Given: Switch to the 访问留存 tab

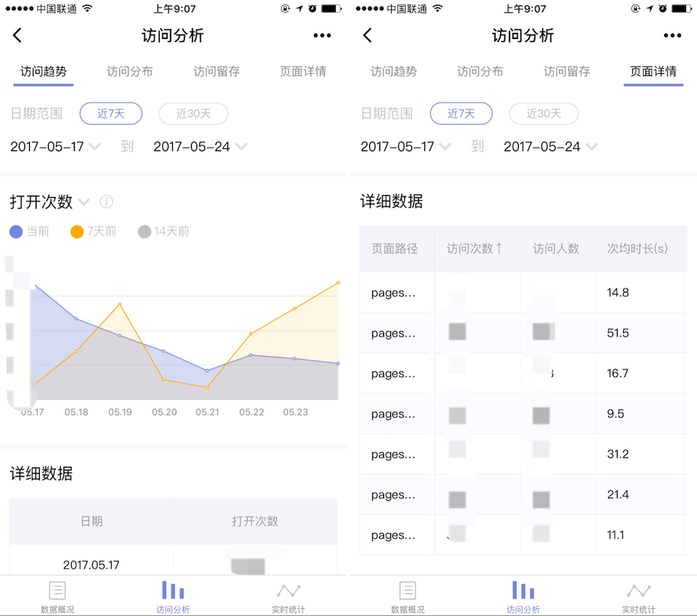Looking at the screenshot, I should [215, 71].
